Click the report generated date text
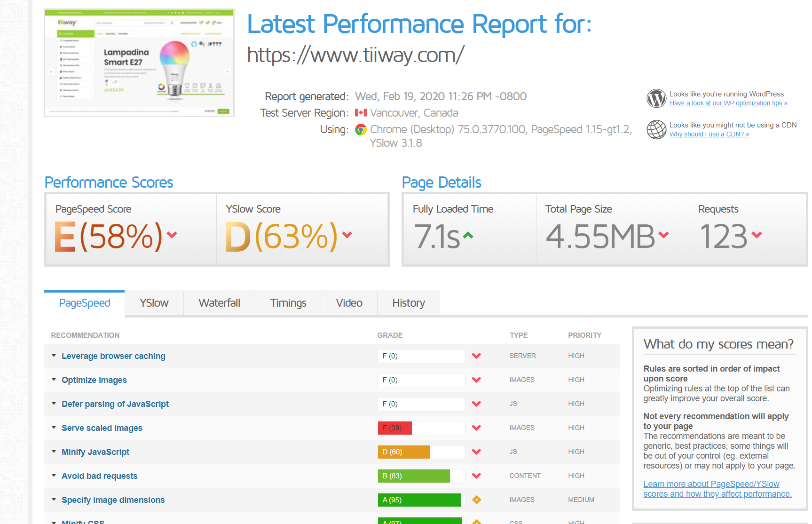812x524 pixels. click(x=441, y=96)
